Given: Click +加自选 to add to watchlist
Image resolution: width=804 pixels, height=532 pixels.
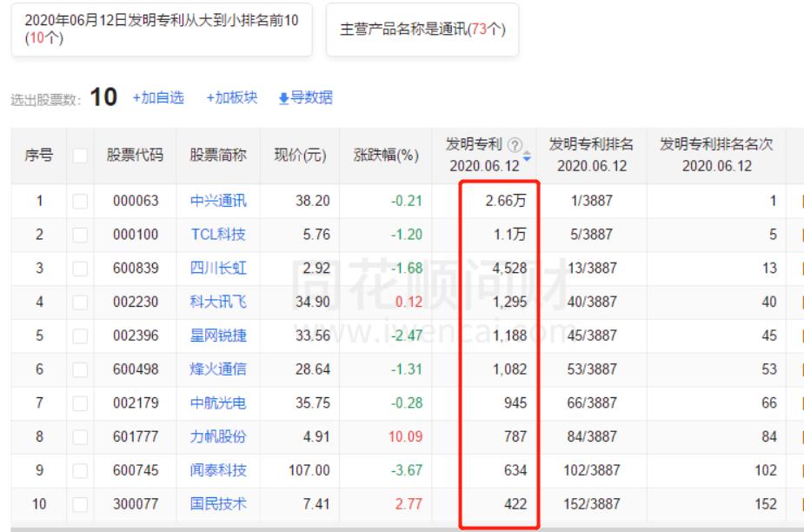Looking at the screenshot, I should pyautogui.click(x=158, y=97).
